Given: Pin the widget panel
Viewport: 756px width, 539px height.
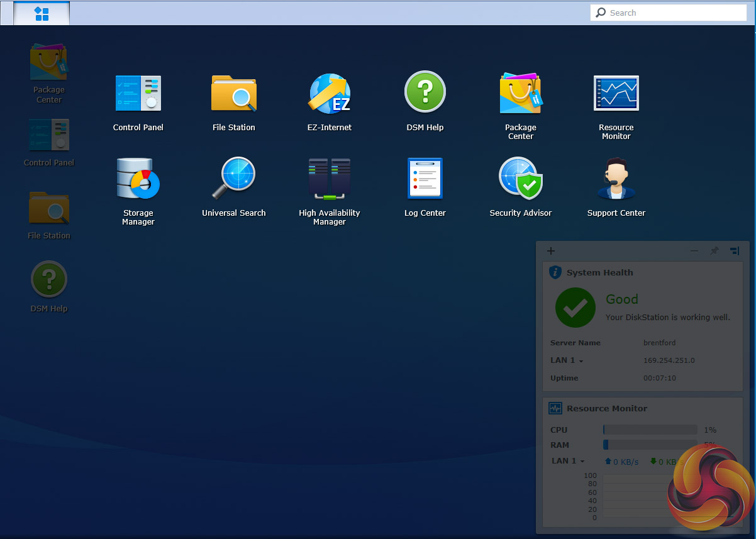Looking at the screenshot, I should (714, 251).
